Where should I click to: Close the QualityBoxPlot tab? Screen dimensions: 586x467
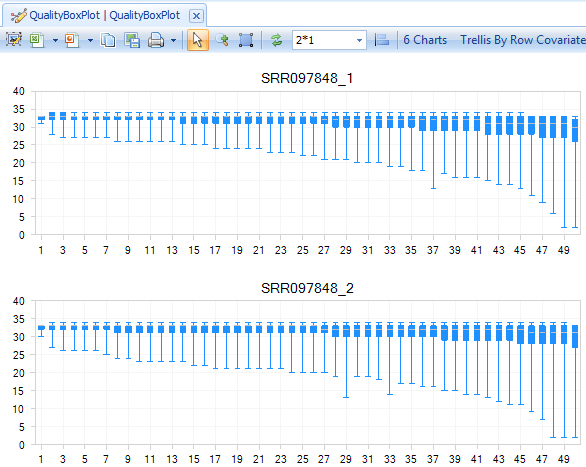coord(196,16)
